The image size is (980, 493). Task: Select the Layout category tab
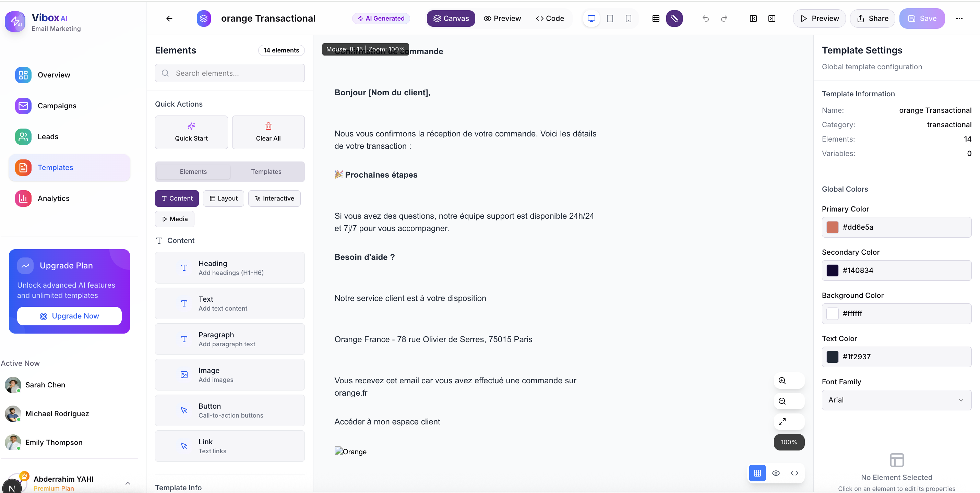point(223,198)
